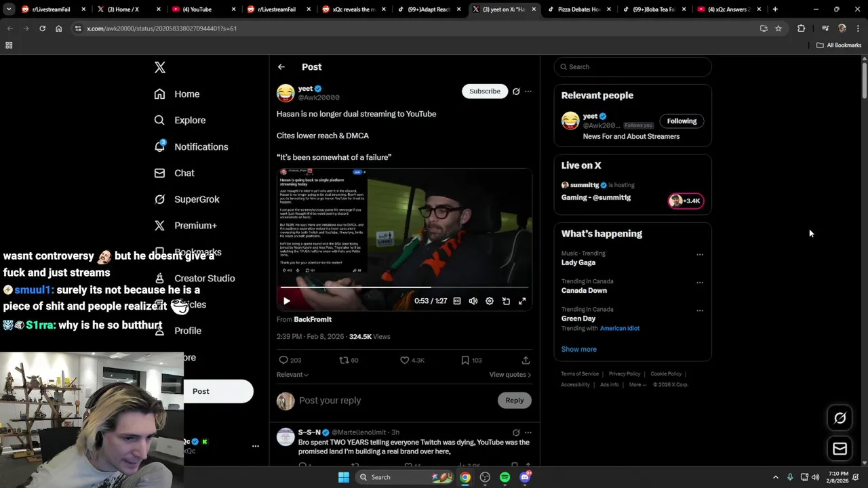Screen dimensions: 868x488
Task: Open Windows Start menu
Action: tap(344, 477)
